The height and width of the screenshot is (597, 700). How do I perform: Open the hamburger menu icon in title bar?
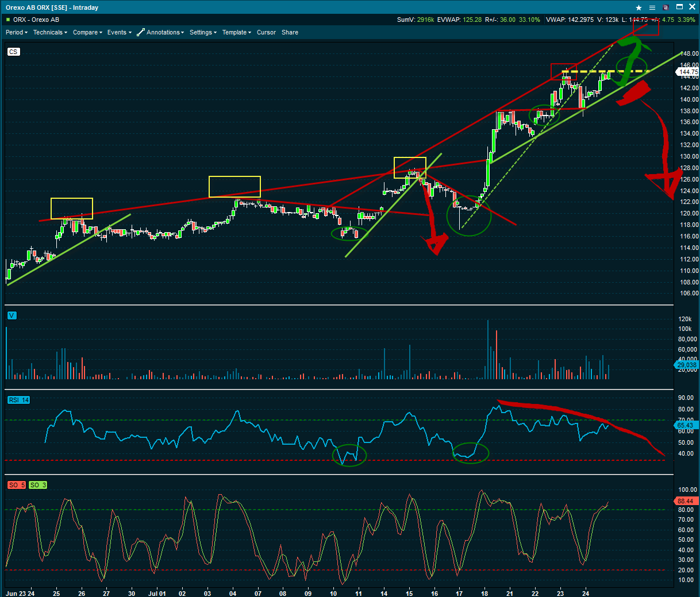(x=652, y=7)
